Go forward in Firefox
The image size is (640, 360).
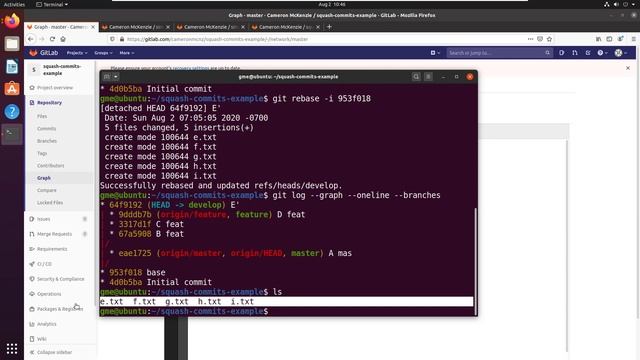coord(42,39)
